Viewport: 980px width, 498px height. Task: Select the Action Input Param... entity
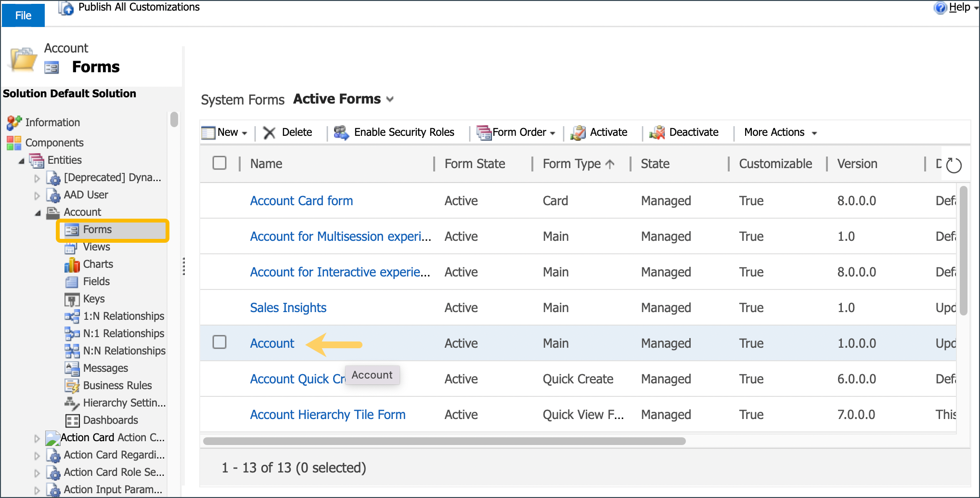click(x=113, y=490)
